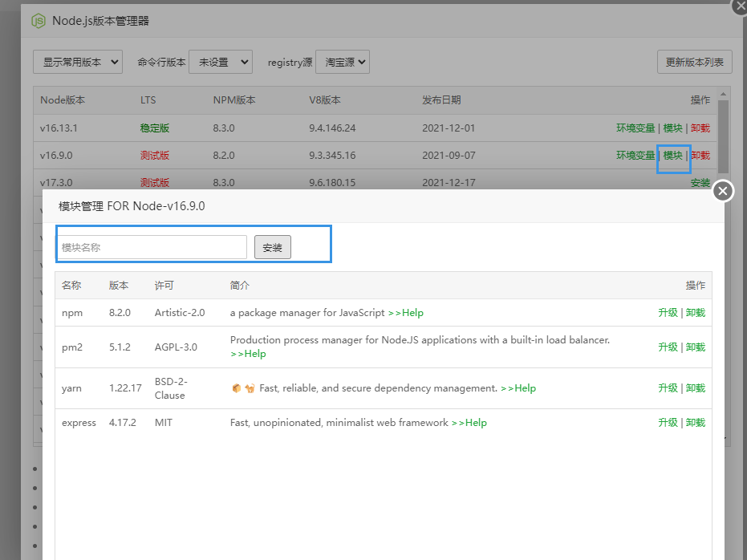This screenshot has width=747, height=560.
Task: Open the express >>Help link
Action: (469, 423)
